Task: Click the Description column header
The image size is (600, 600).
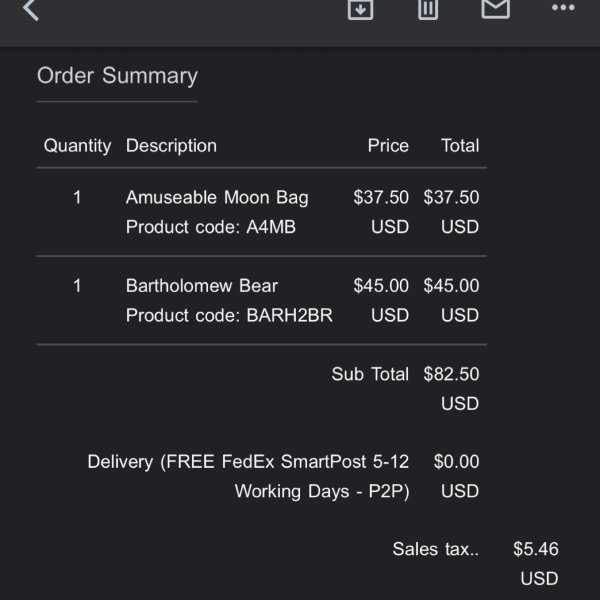Action: coord(171,146)
